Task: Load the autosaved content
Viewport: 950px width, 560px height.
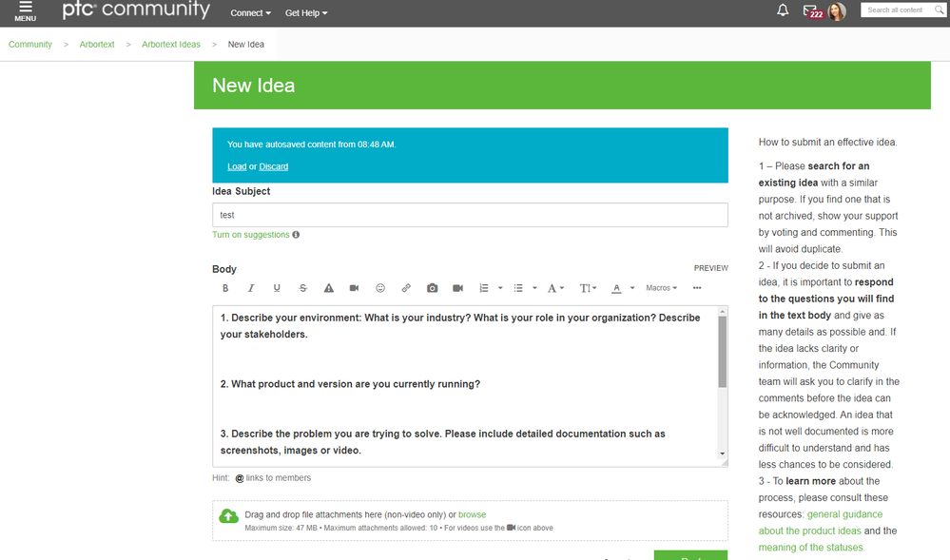Action: tap(237, 166)
